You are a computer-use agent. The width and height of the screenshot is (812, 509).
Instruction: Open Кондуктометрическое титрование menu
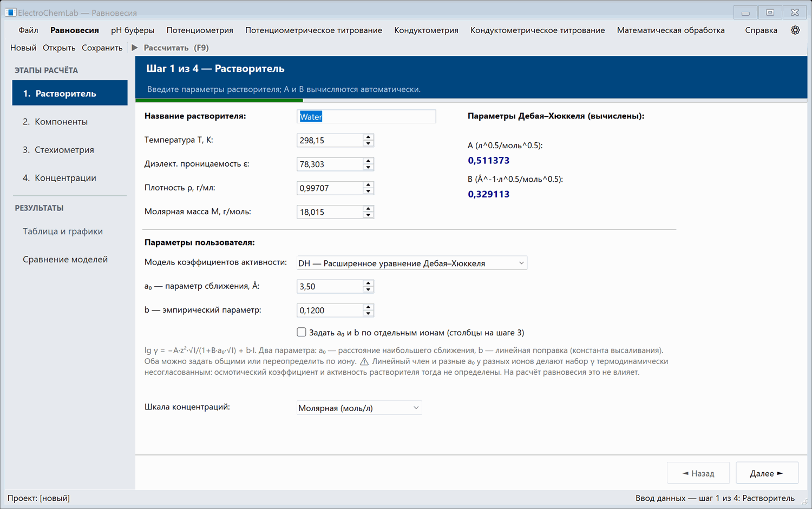[x=538, y=30]
